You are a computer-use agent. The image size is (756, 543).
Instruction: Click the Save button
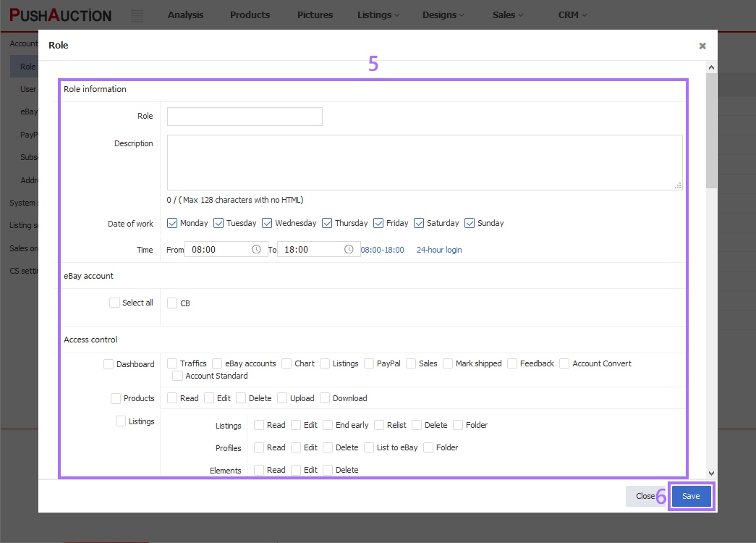[x=691, y=496]
